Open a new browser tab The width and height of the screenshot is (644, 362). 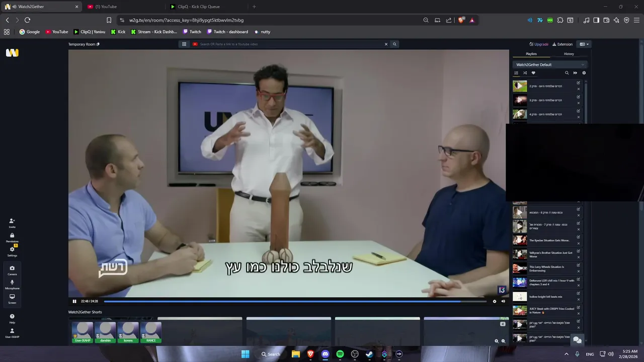(254, 7)
